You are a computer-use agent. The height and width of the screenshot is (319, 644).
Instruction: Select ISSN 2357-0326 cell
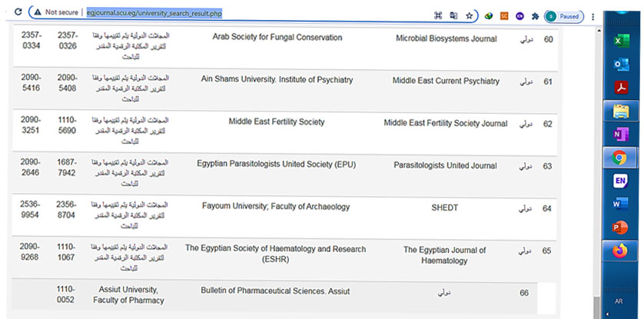click(68, 41)
